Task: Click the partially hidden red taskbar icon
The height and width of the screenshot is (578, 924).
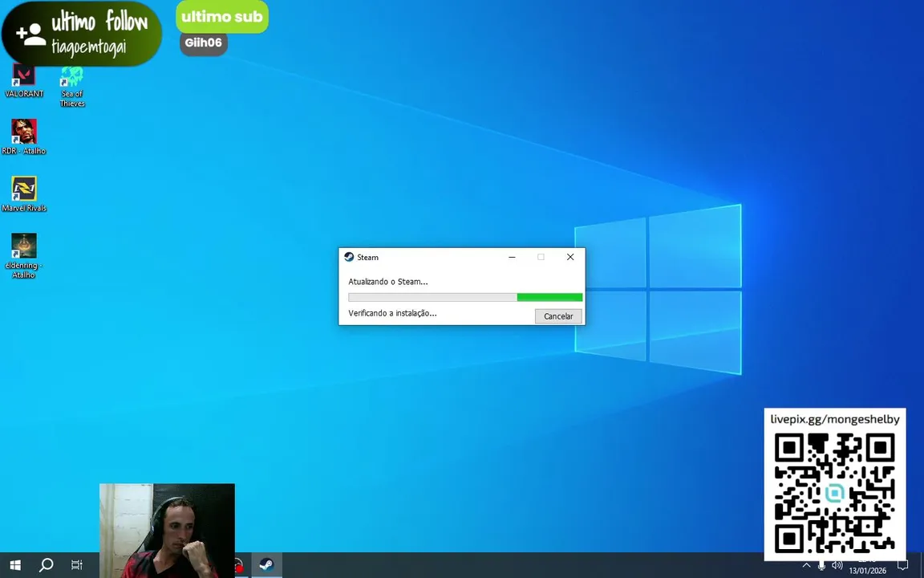Action: [x=239, y=566]
